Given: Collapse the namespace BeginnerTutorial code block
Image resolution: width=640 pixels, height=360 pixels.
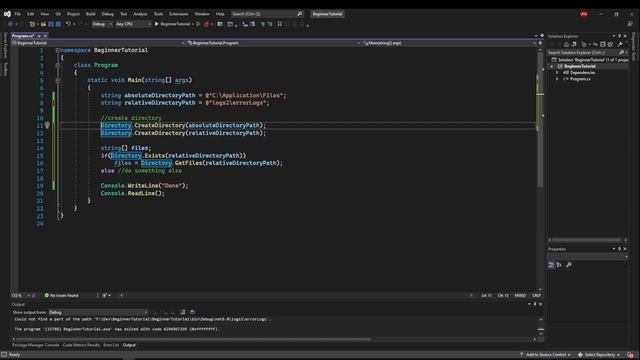Looking at the screenshot, I should click(x=58, y=50).
